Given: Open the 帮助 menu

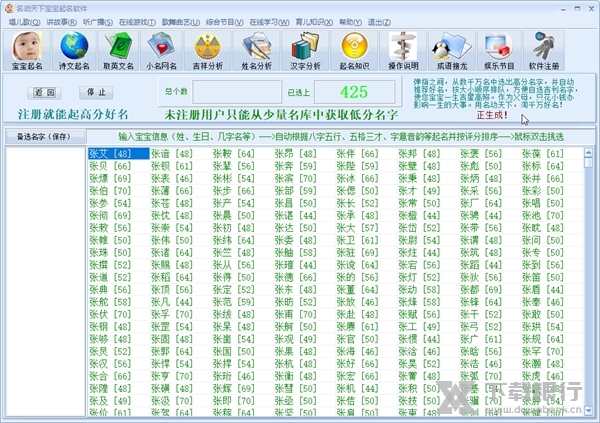Looking at the screenshot, I should (x=350, y=22).
